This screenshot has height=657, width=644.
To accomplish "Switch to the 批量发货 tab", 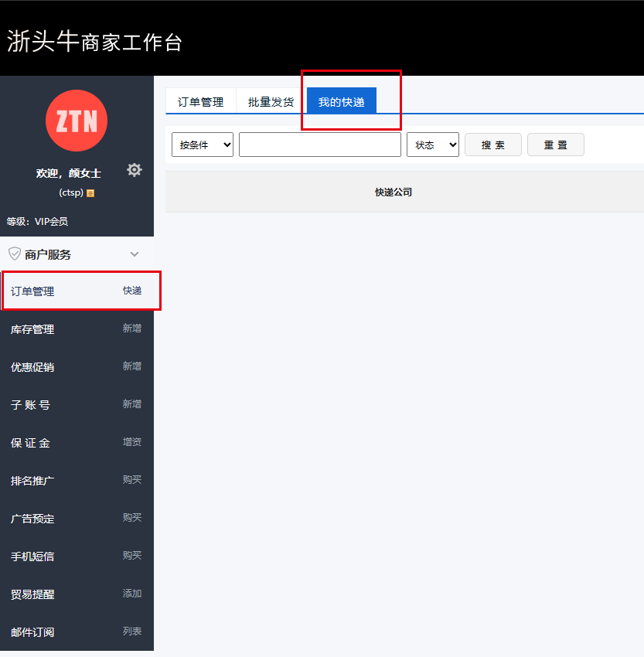I will (271, 102).
